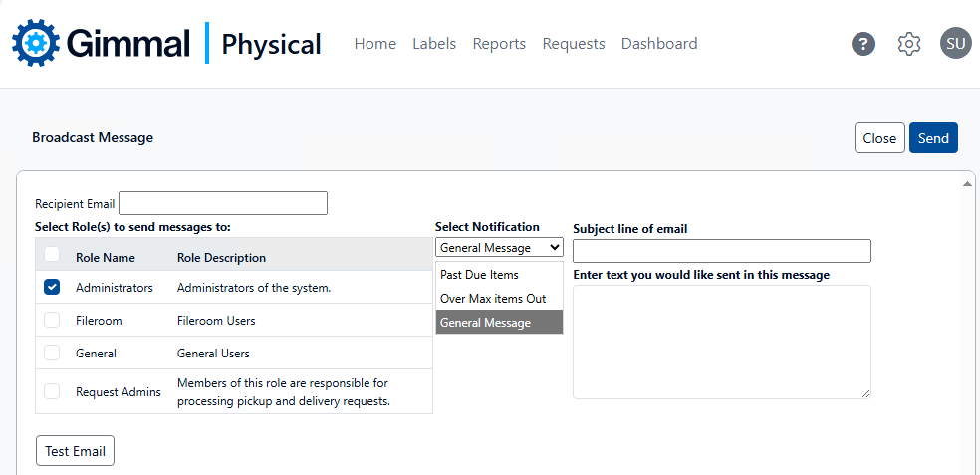Screen dimensions: 980x475
Task: Open the Requests menu
Action: 574,44
